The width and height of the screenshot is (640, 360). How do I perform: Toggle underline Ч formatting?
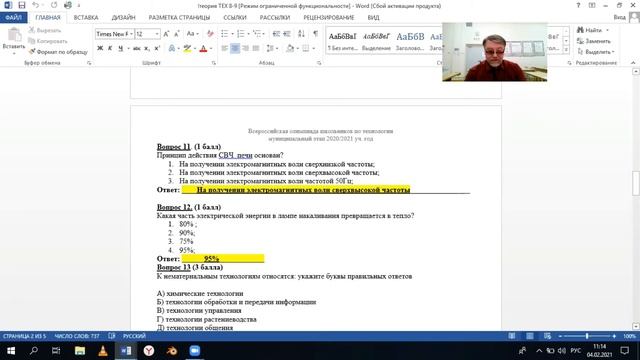[x=120, y=48]
